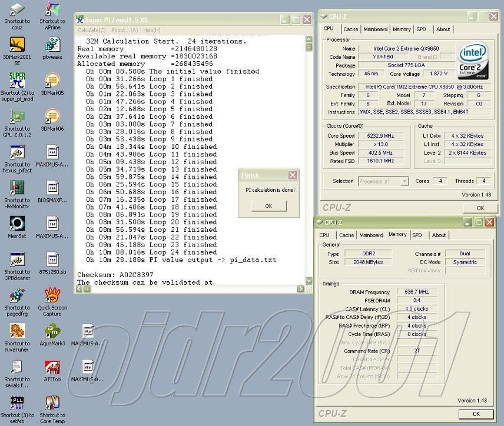The width and height of the screenshot is (504, 426).
Task: Launch Shortcut (2) to super_pi_mod icon
Action: tap(17, 88)
